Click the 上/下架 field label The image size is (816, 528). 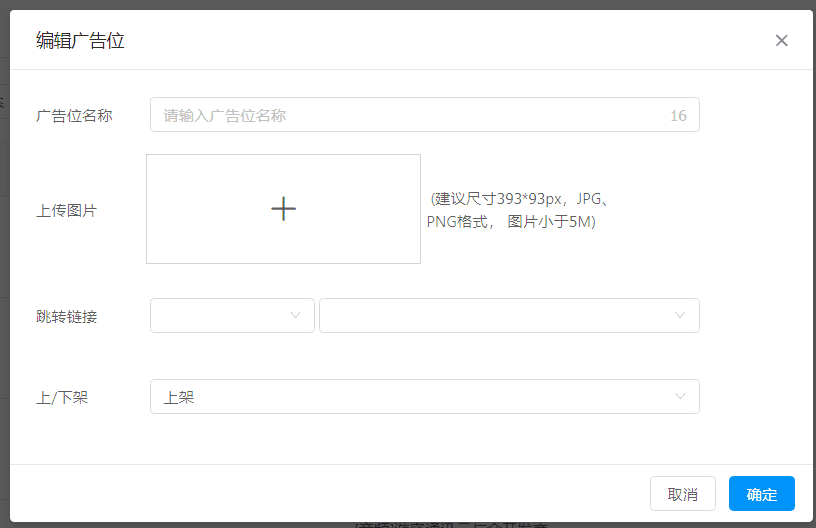62,398
